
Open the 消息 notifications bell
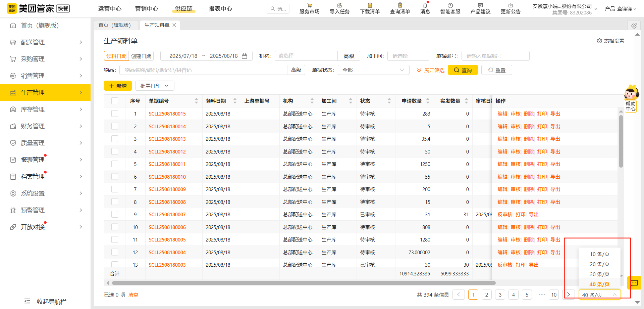pyautogui.click(x=425, y=6)
